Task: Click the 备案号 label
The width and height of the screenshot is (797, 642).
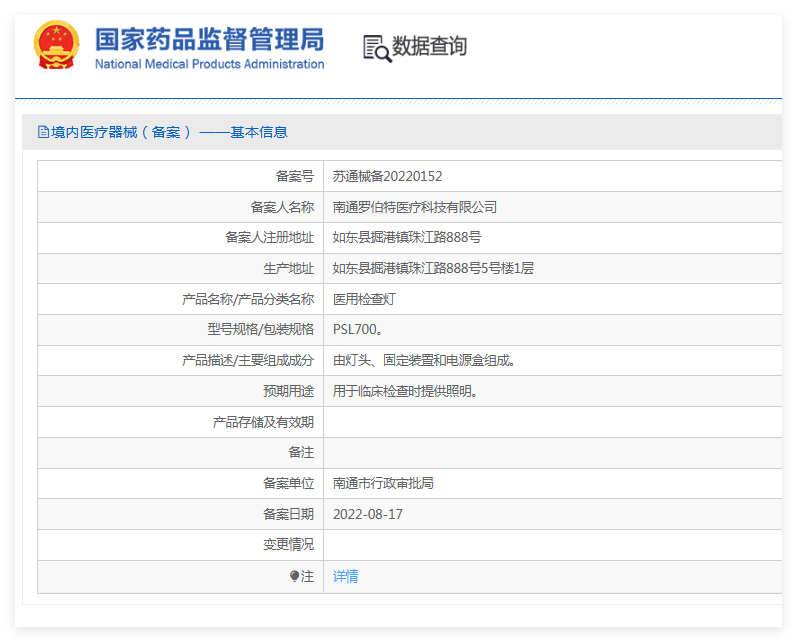Action: point(295,176)
